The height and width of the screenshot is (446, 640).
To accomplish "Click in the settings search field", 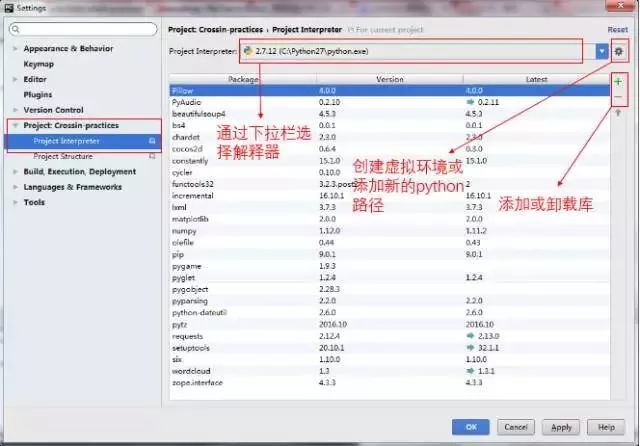I will pyautogui.click(x=83, y=29).
